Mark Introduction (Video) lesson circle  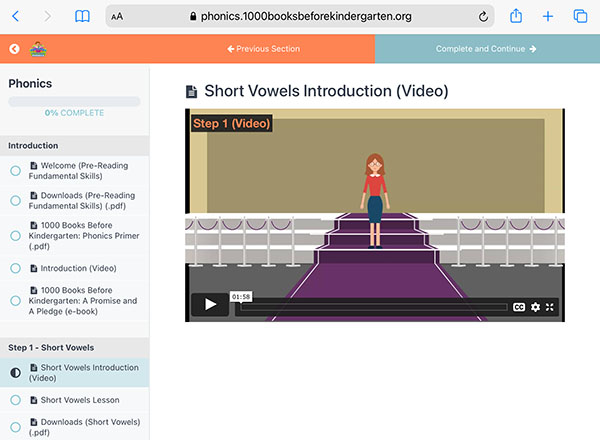(15, 268)
